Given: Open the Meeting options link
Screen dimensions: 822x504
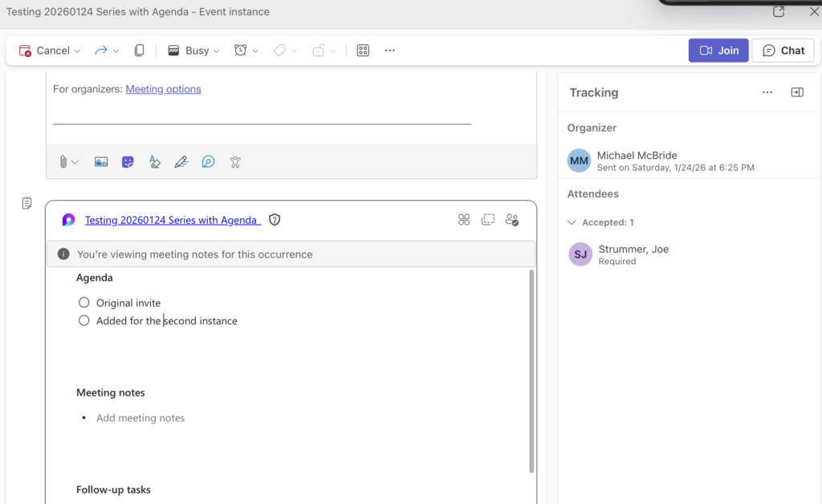Looking at the screenshot, I should (163, 89).
